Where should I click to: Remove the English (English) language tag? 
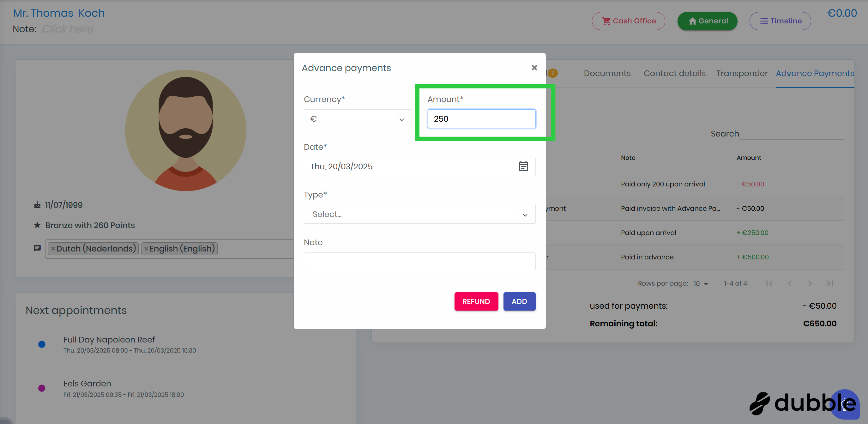click(x=146, y=249)
